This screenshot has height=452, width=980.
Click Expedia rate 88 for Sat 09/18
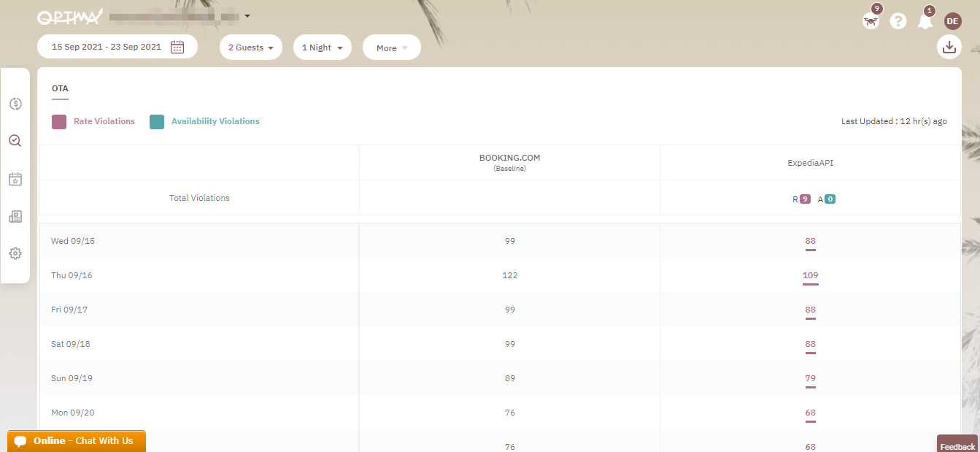pos(811,345)
